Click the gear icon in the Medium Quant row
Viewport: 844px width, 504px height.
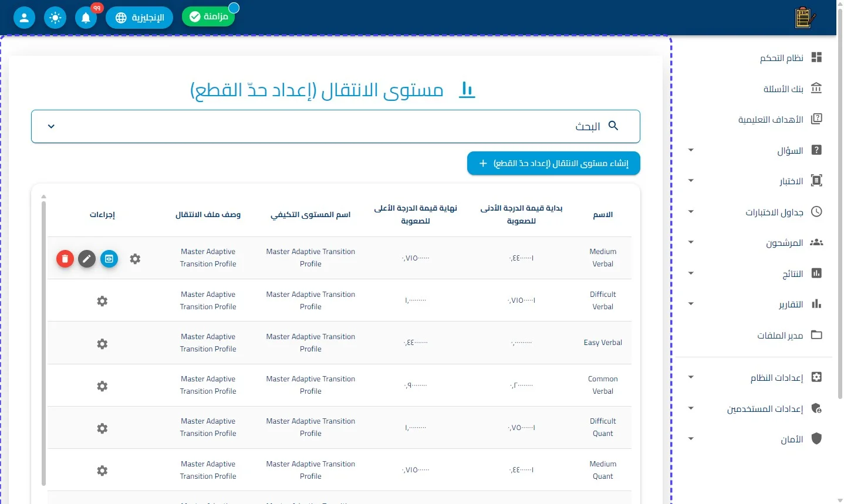[x=102, y=471]
